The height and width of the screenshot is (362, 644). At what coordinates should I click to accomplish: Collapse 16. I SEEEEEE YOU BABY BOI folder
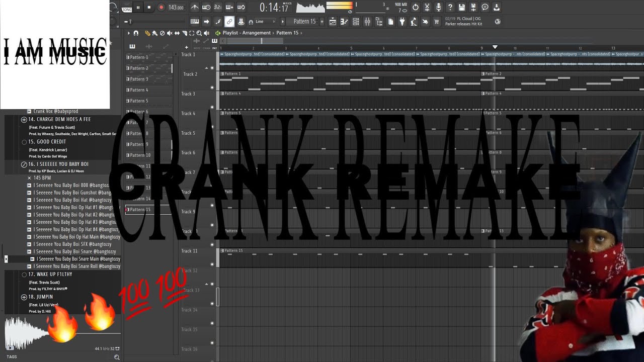click(24, 164)
